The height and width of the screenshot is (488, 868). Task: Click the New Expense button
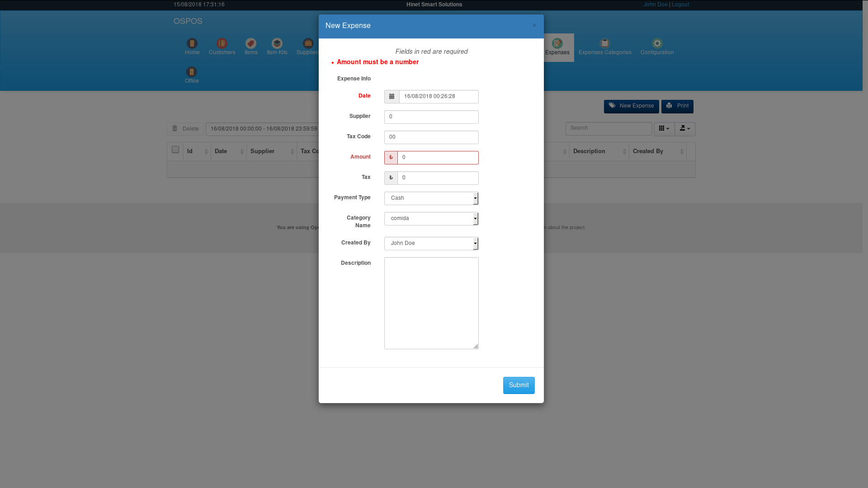tap(631, 106)
